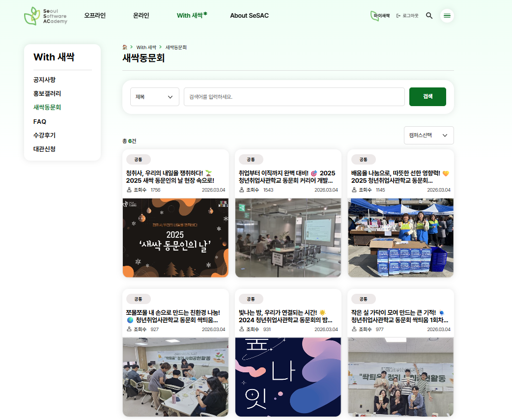Screen dimensions: 512x420
Task: Click 공통 tag on the 쪼물쪼물 card
Action: [x=139, y=299]
